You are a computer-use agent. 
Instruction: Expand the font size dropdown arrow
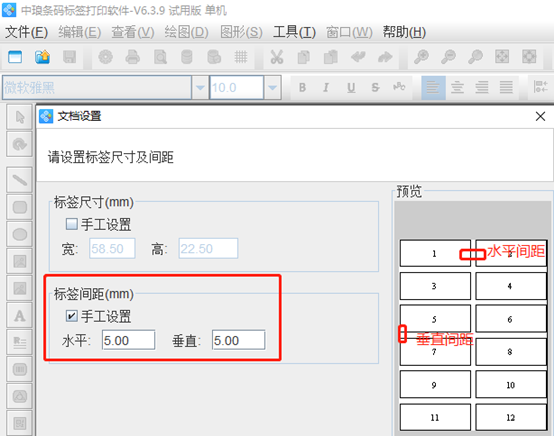click(272, 87)
